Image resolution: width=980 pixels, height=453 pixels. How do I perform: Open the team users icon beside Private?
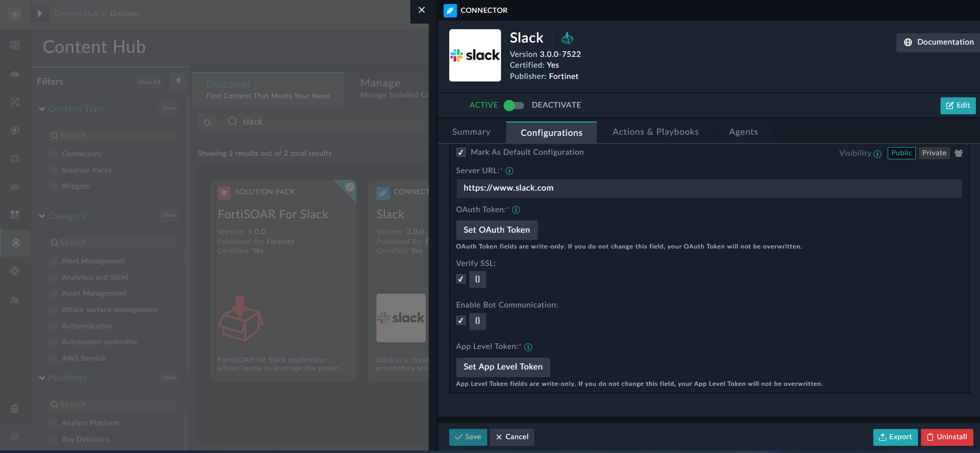coord(958,153)
